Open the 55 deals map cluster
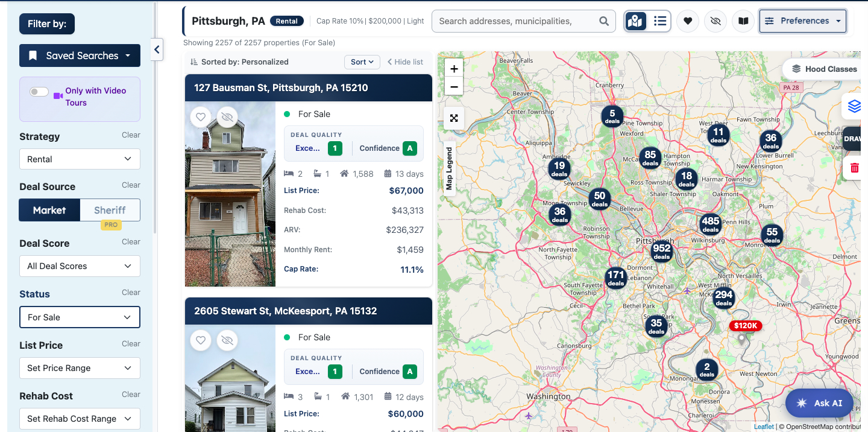 [772, 235]
